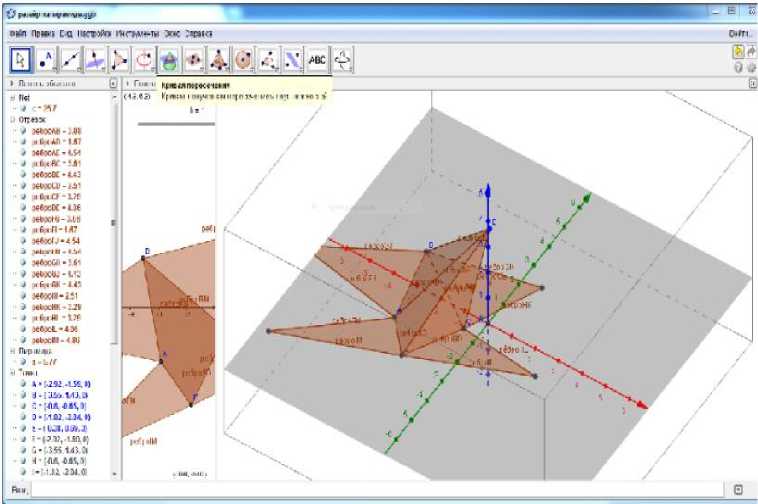This screenshot has width=758, height=504.
Task: Collapse the Отрезок group in objects panel
Action: 12,119
